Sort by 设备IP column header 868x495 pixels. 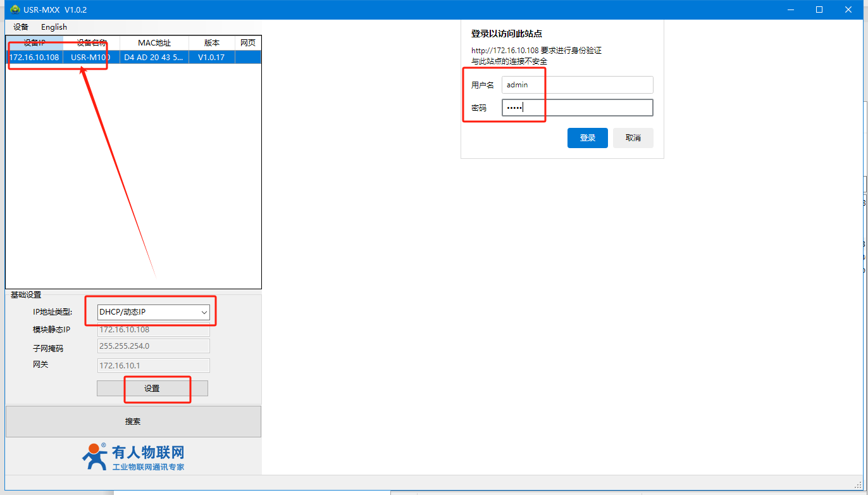point(34,43)
